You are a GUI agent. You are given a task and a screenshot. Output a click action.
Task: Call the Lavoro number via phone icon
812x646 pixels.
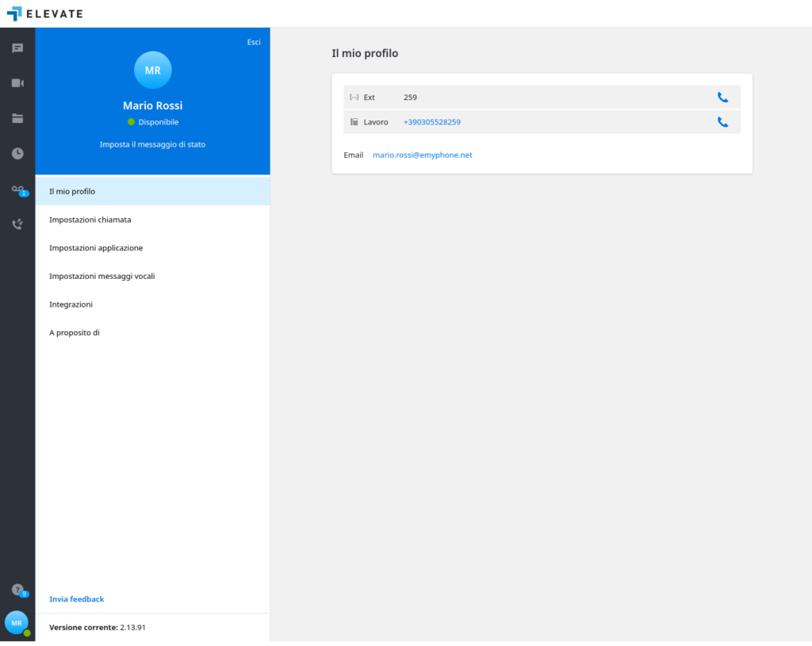722,122
